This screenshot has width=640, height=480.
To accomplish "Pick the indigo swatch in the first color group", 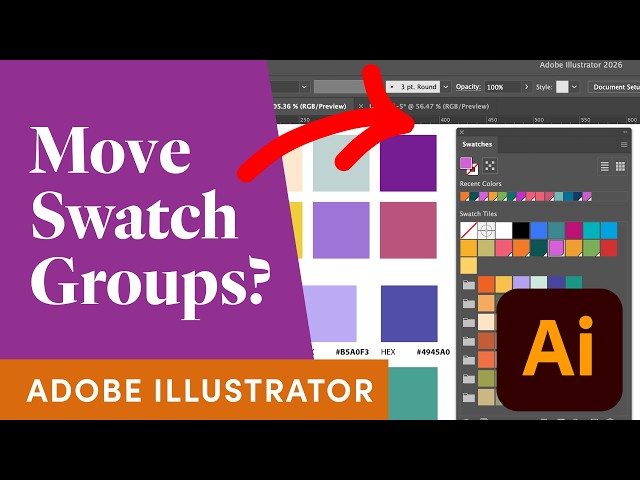I will [556, 284].
